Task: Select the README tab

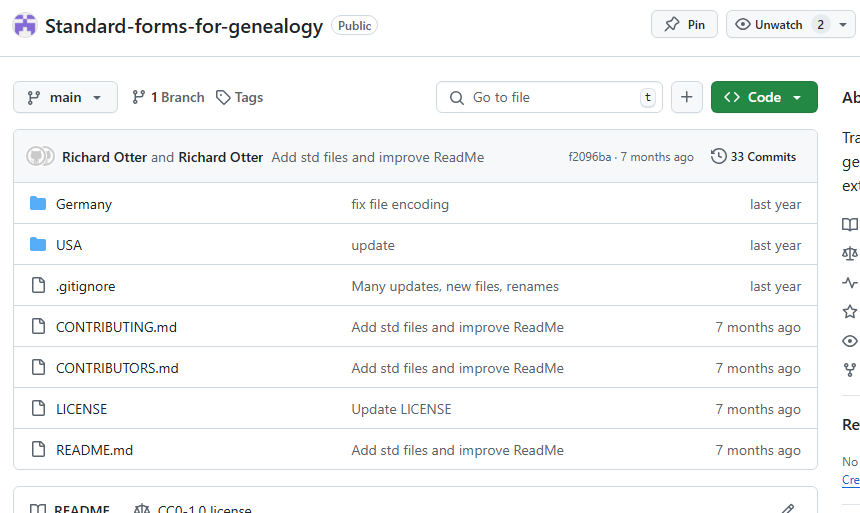Action: pyautogui.click(x=70, y=508)
